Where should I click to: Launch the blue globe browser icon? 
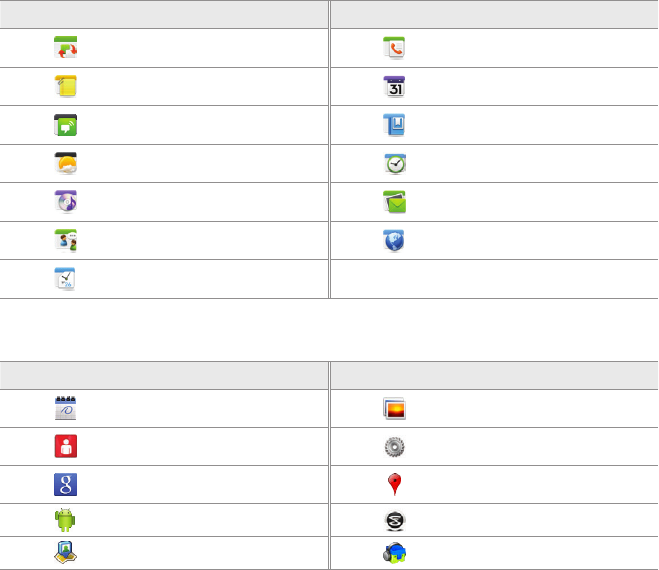[x=395, y=241]
